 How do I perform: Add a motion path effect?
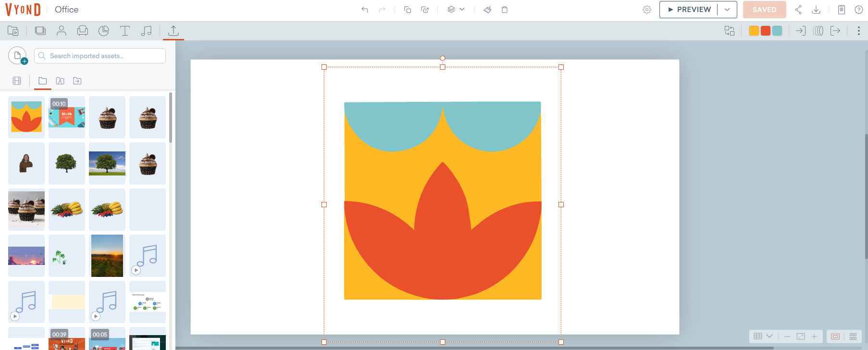point(818,31)
